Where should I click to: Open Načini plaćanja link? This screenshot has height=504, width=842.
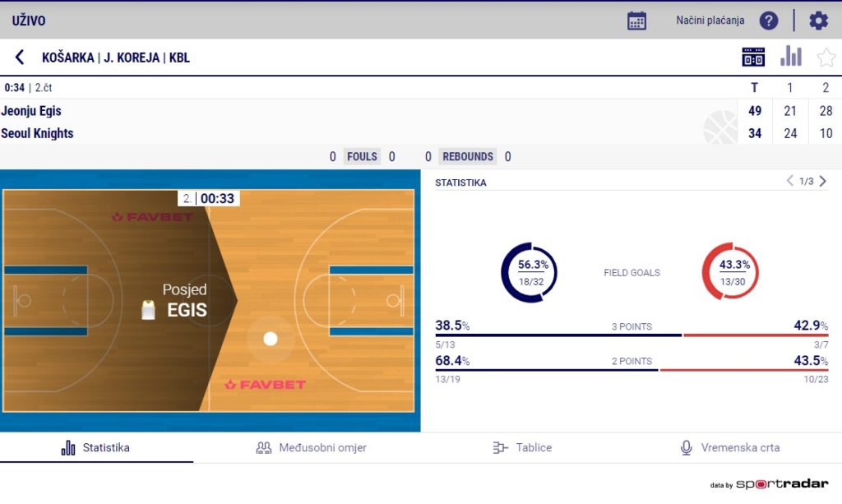coord(710,21)
